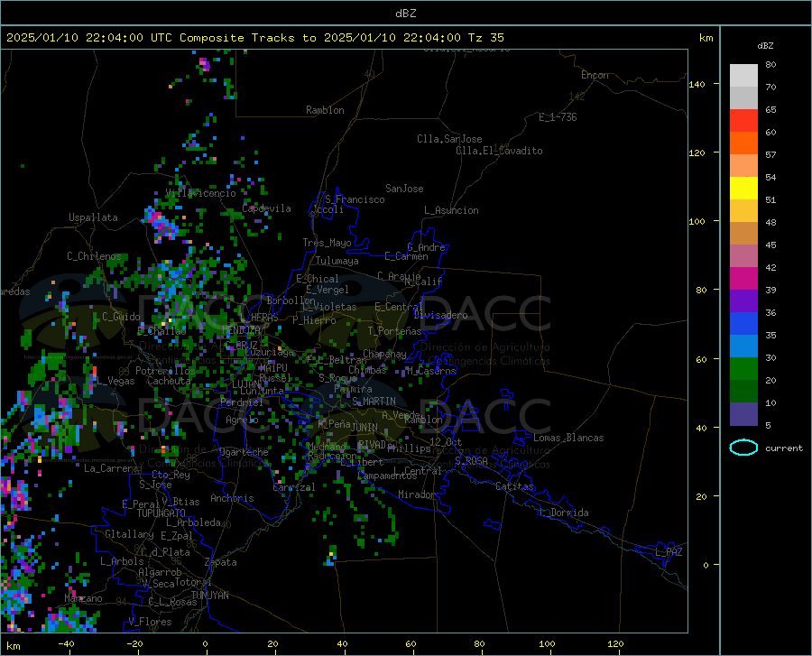
Task: Click the JUNIN map label
Action: (x=364, y=428)
